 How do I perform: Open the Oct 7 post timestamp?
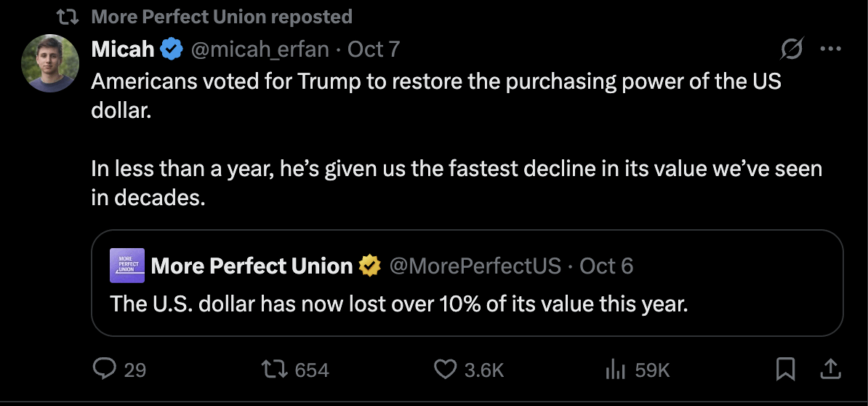[374, 49]
